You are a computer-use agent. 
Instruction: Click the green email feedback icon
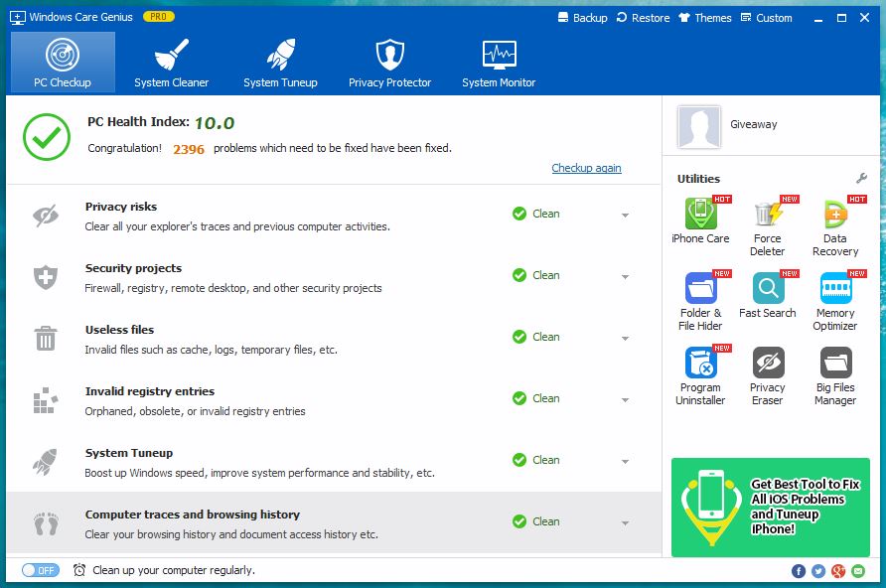(x=858, y=571)
